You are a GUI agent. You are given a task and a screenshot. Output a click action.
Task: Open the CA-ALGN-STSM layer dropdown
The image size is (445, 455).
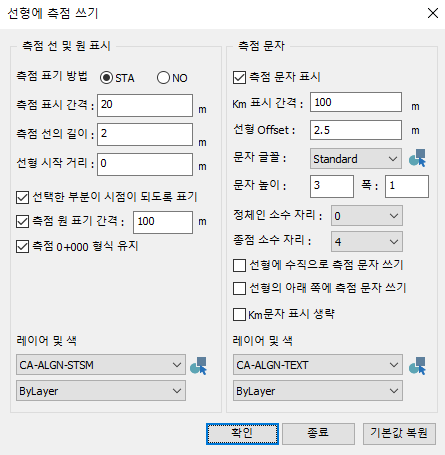point(101,365)
